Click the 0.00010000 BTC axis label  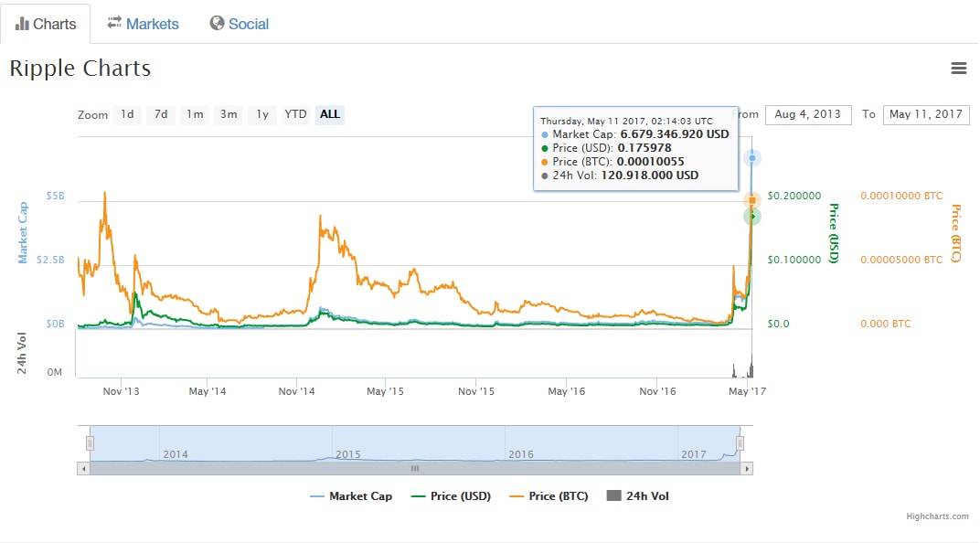click(x=901, y=196)
